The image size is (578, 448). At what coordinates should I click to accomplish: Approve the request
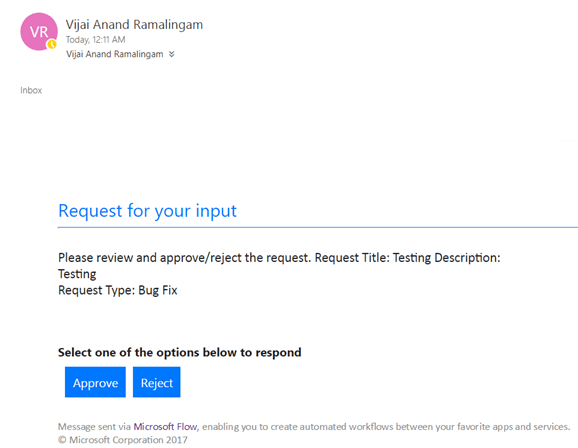(x=95, y=382)
